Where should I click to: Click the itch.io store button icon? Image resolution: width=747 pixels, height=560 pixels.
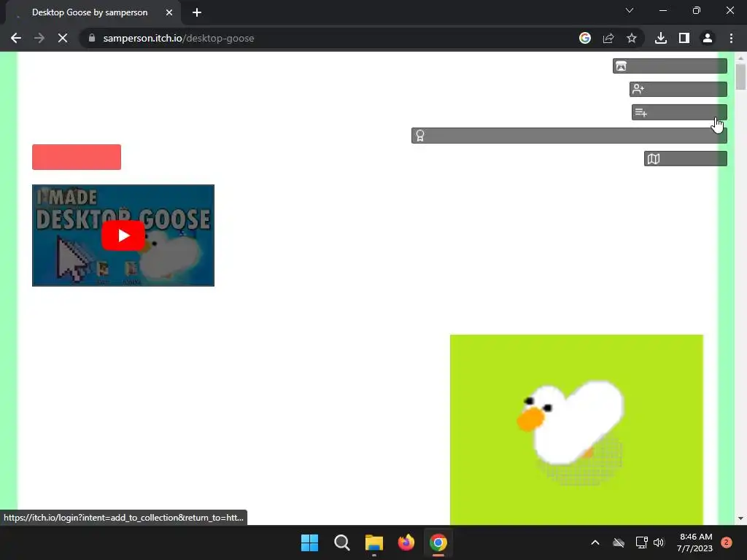click(670, 66)
